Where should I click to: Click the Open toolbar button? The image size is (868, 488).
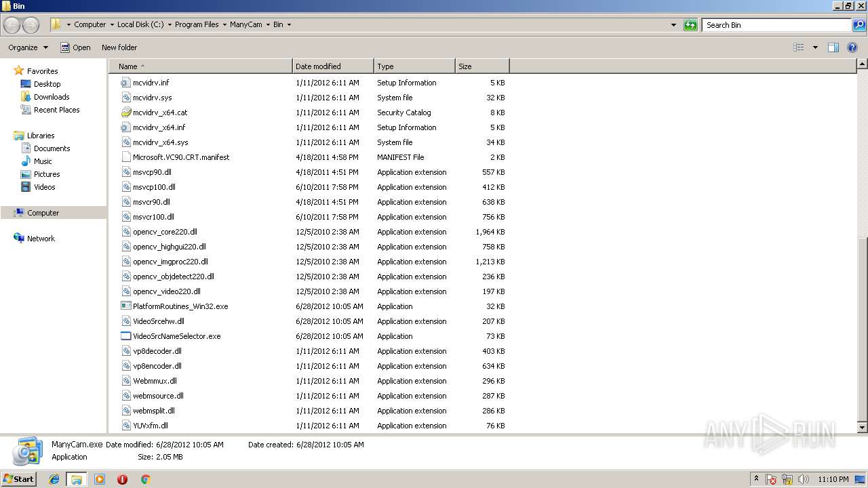click(x=75, y=47)
